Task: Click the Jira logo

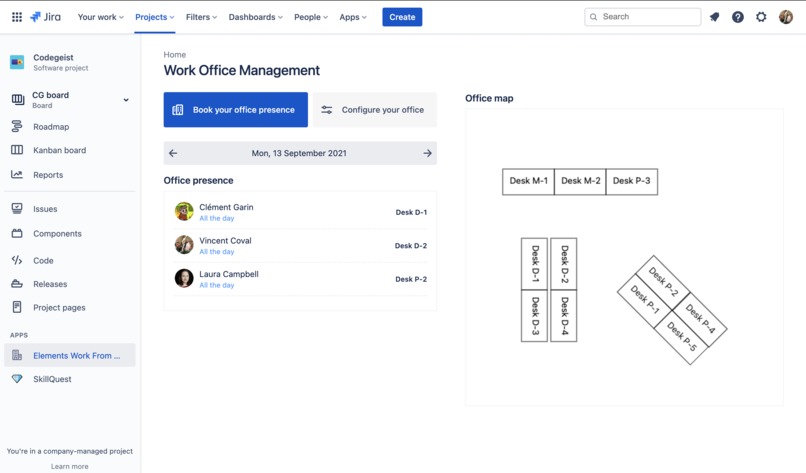Action: click(x=45, y=17)
